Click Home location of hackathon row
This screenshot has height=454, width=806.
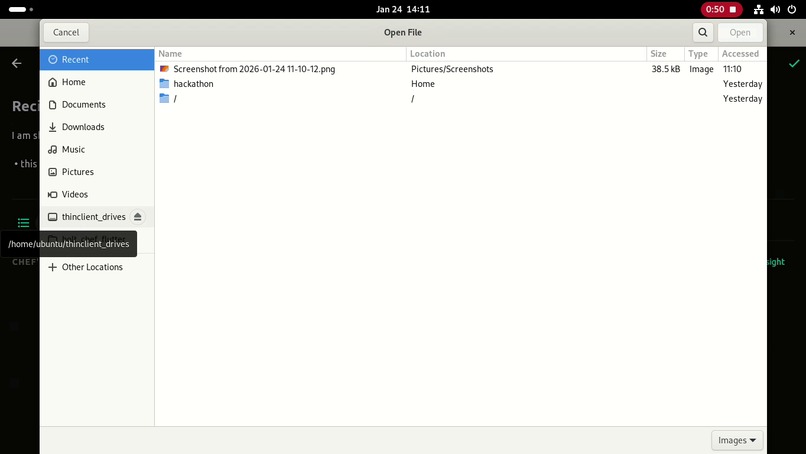point(423,84)
